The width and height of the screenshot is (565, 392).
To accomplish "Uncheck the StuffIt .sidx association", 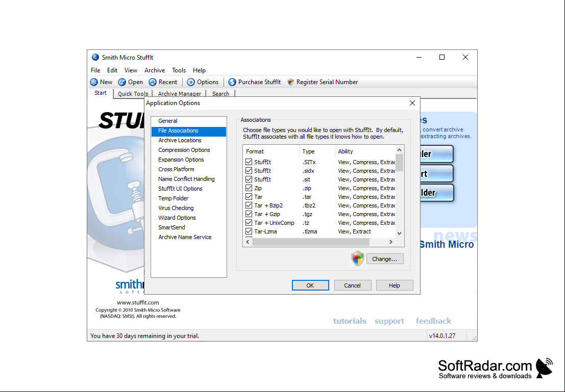I will click(x=249, y=171).
